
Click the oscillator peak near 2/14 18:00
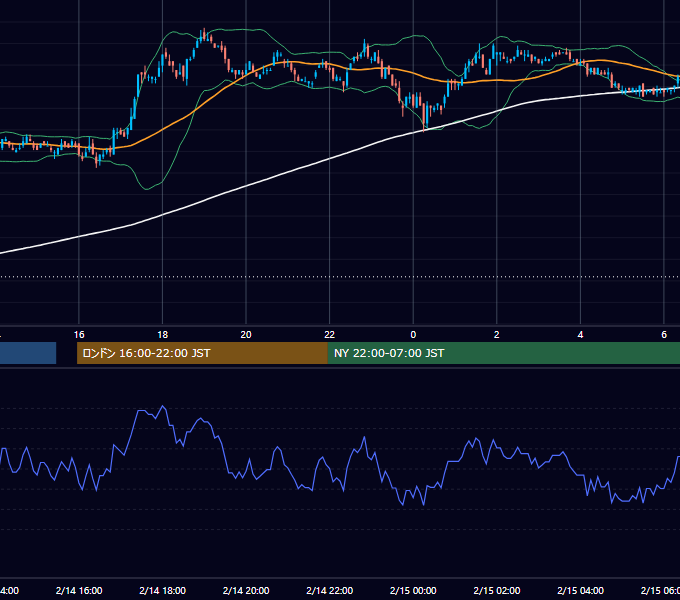[x=163, y=406]
